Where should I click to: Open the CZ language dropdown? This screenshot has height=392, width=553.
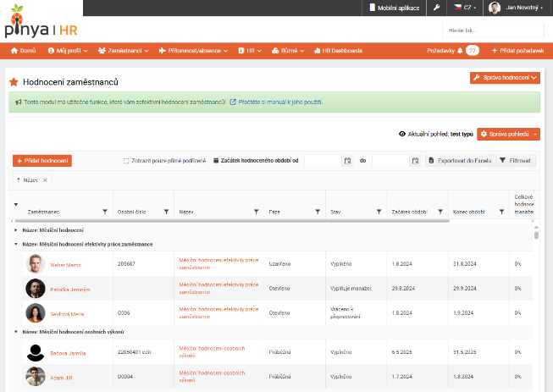pyautogui.click(x=465, y=8)
